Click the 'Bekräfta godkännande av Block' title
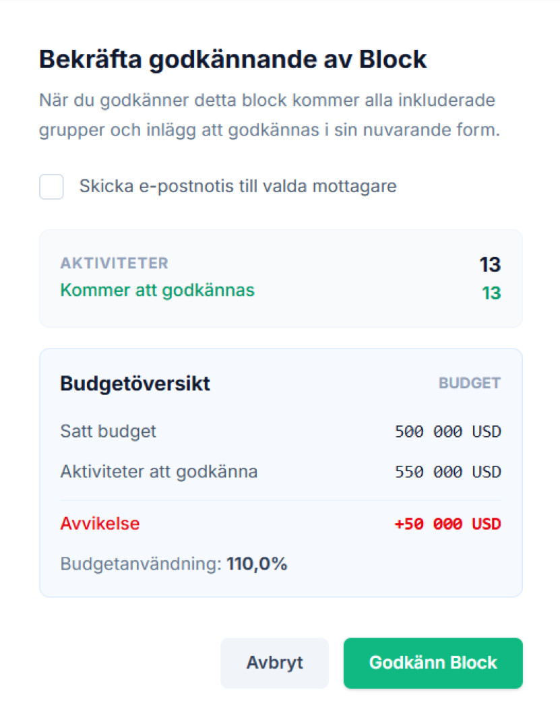 pyautogui.click(x=233, y=59)
